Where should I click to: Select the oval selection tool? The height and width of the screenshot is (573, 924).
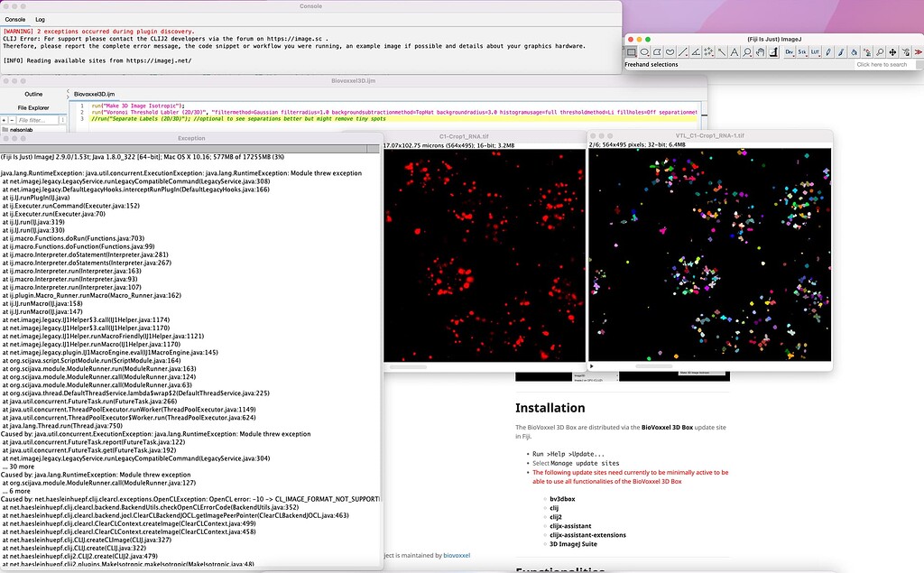click(x=644, y=53)
